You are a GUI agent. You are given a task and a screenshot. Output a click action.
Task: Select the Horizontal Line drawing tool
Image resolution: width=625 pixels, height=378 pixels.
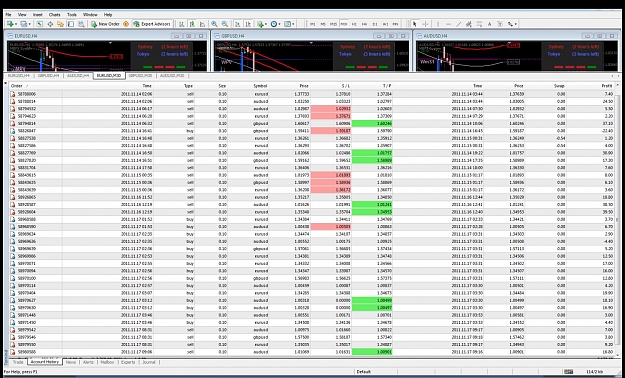[x=448, y=24]
